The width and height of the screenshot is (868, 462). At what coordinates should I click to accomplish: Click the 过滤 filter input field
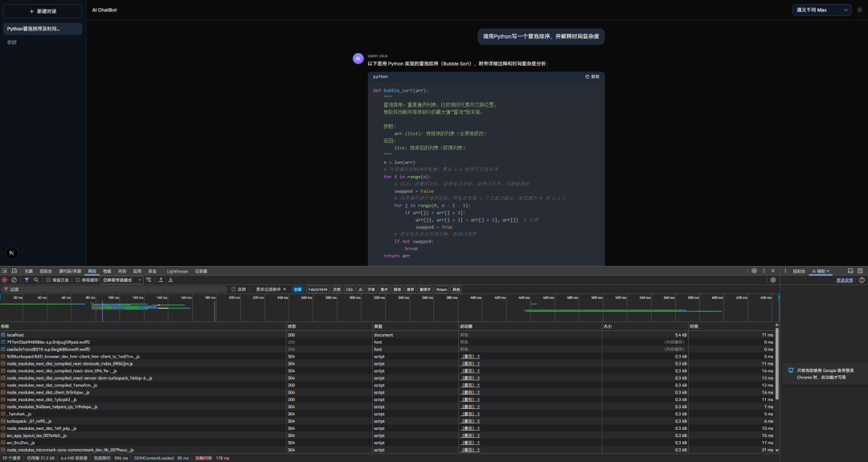[113, 289]
